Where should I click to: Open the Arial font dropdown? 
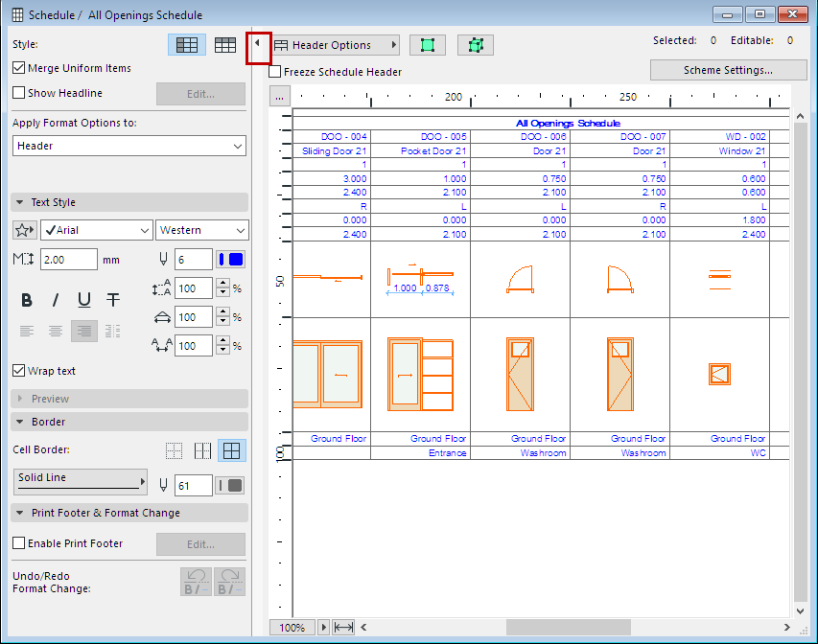pos(96,230)
